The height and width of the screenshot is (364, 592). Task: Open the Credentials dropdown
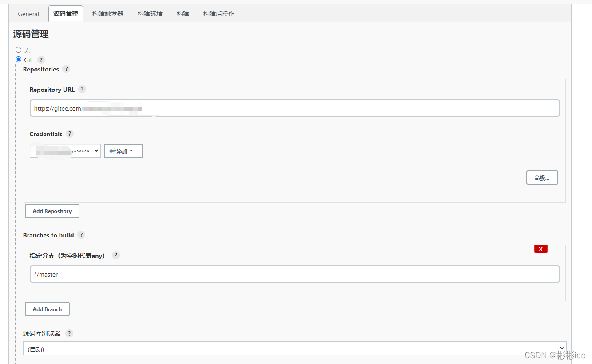pos(65,151)
